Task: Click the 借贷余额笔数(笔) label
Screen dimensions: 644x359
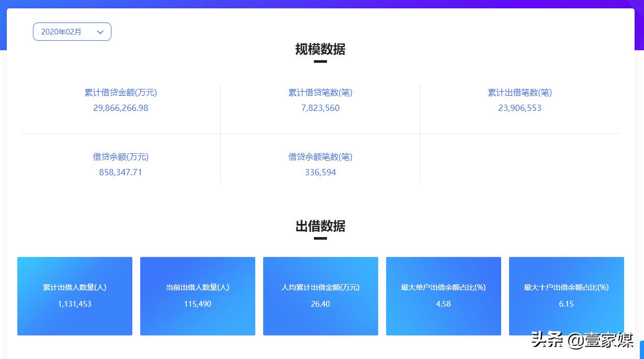Action: (320, 157)
